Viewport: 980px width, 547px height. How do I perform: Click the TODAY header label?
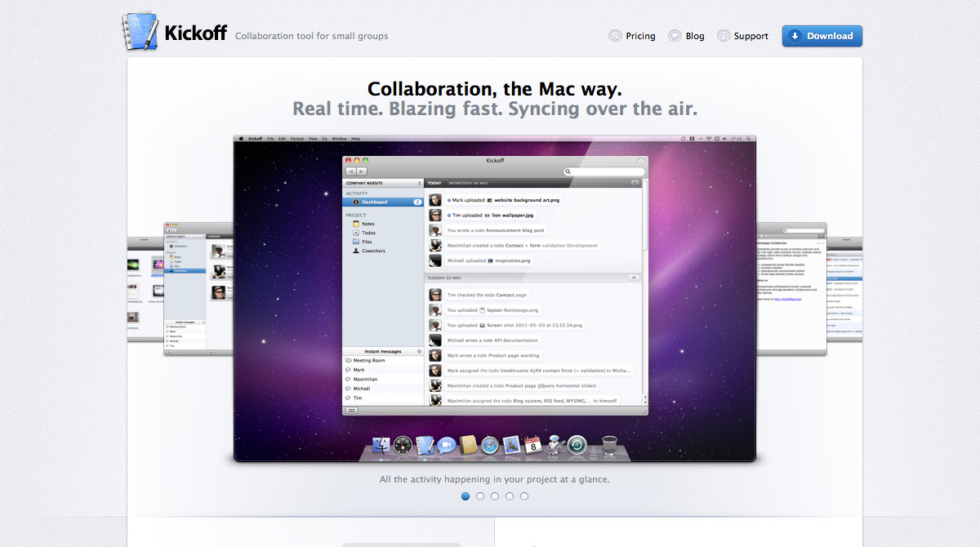pyautogui.click(x=434, y=183)
